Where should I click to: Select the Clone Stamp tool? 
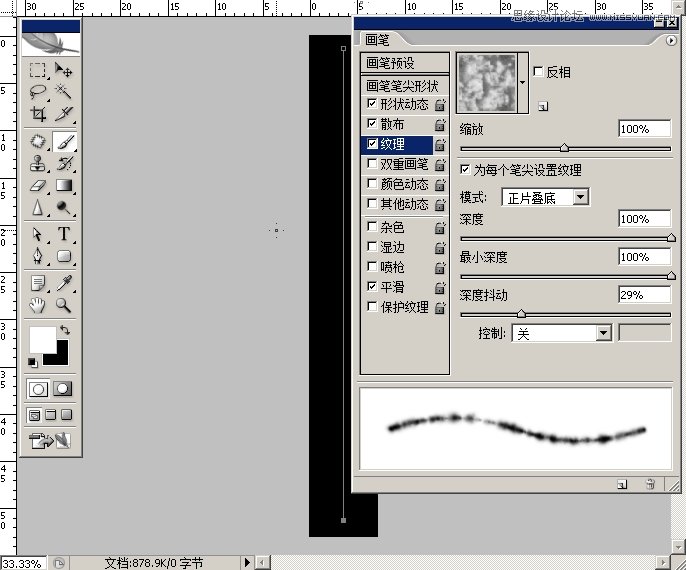38,164
